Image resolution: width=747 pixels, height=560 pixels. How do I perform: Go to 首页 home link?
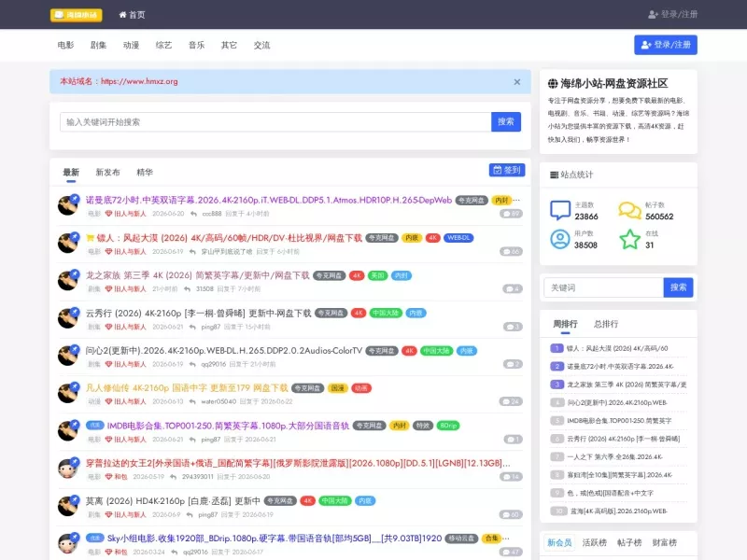pos(132,15)
